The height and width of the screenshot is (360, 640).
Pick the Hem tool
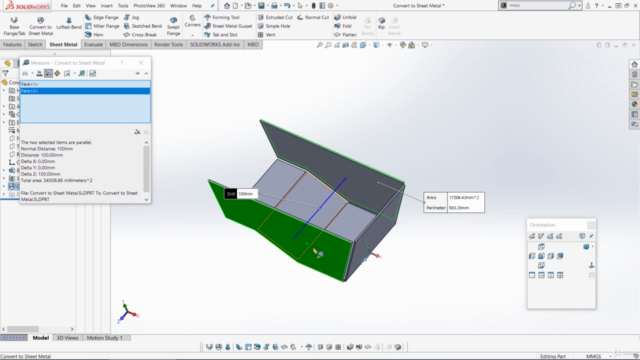94,35
